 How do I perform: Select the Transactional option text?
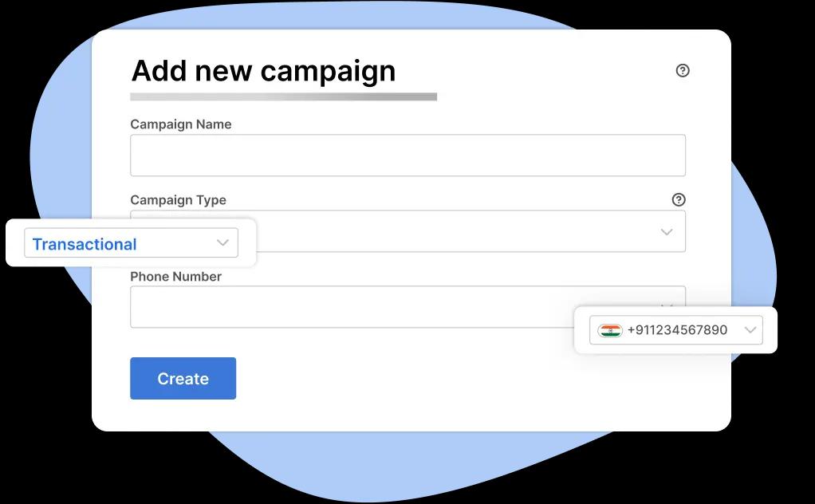85,244
